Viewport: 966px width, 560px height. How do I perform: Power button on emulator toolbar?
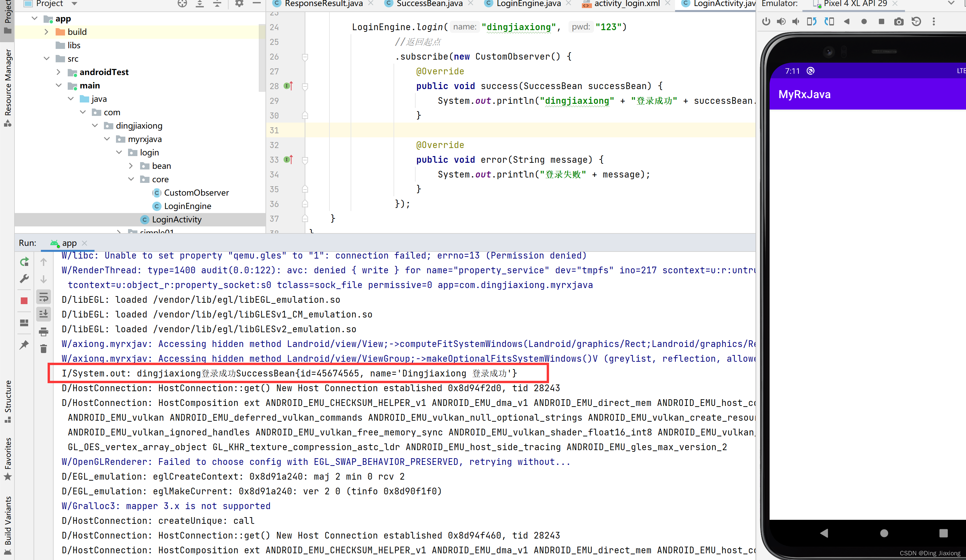tap(766, 21)
